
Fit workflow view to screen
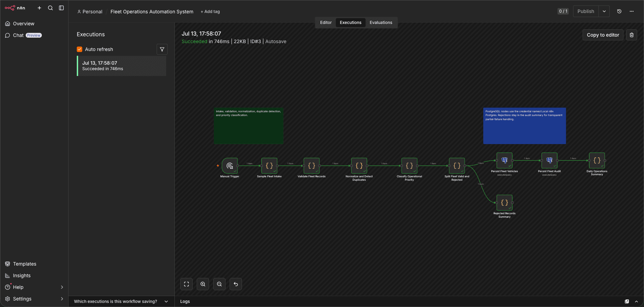pos(186,284)
